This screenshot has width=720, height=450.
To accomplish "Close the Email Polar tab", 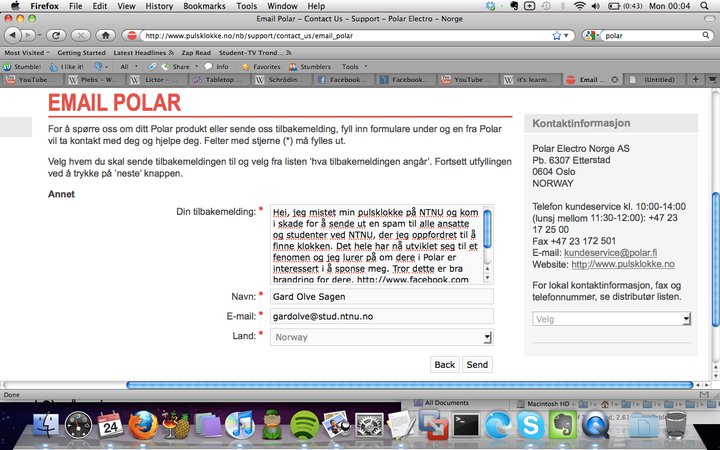I will click(614, 79).
